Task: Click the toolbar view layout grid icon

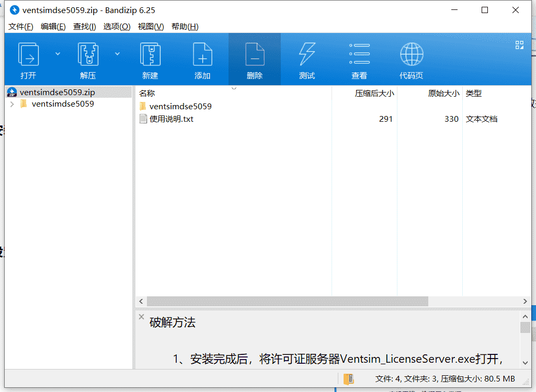Action: click(519, 45)
